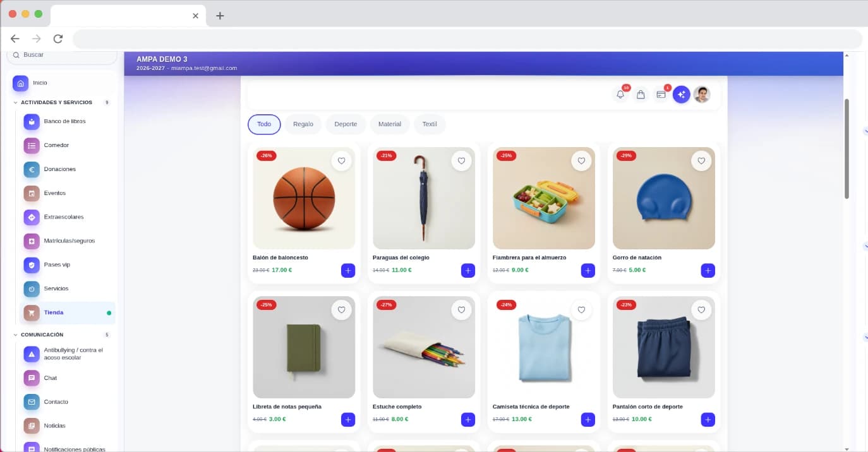The image size is (868, 452).
Task: Click the Extraescolares menu label
Action: 64,217
